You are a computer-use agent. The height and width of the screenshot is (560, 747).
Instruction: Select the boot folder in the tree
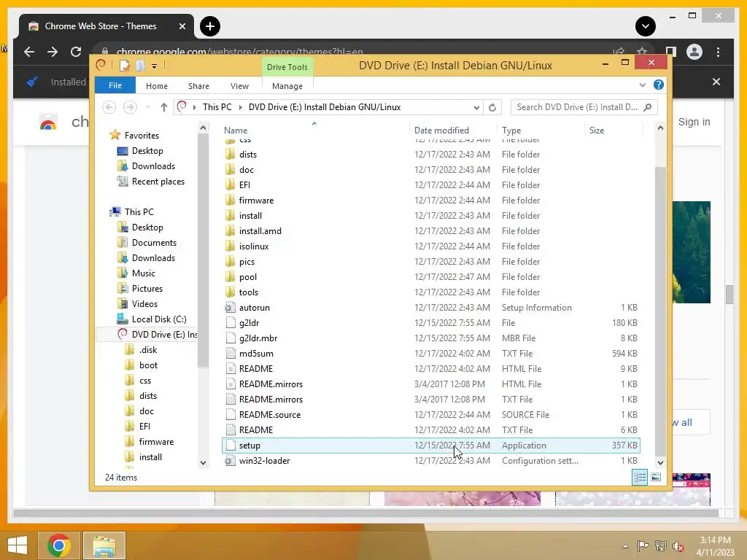[148, 365]
